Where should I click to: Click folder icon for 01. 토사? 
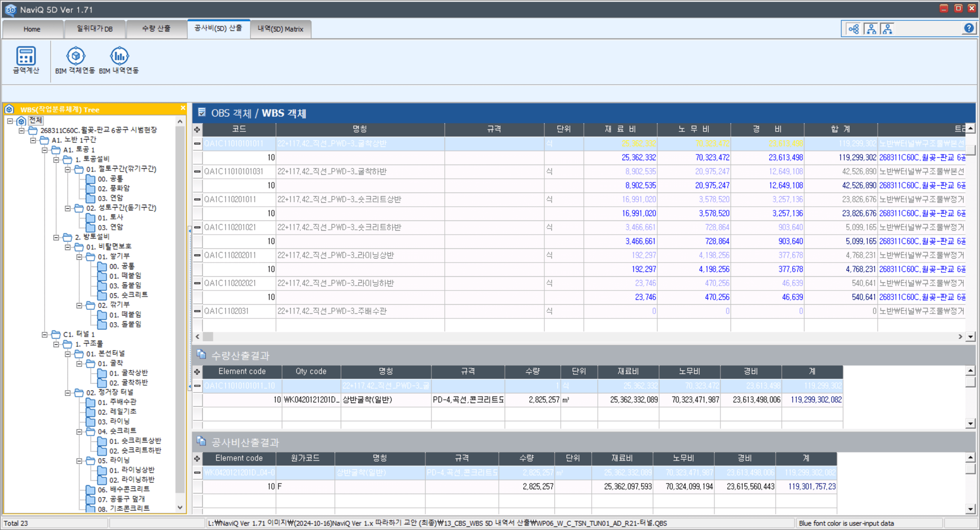91,218
